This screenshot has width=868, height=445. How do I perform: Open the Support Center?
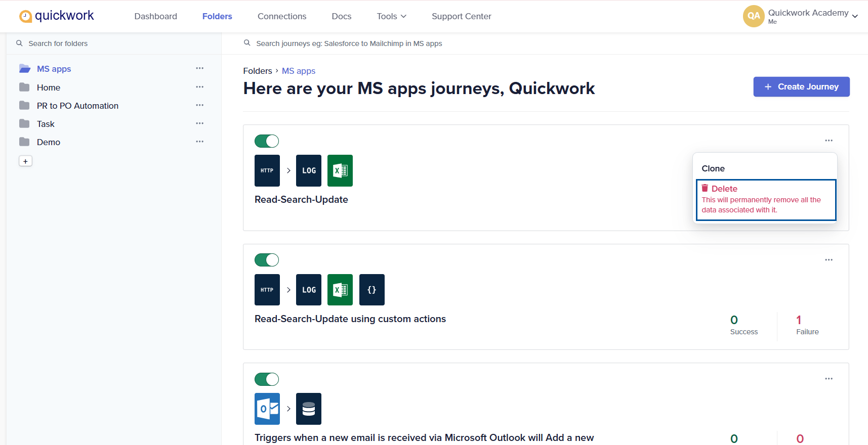462,16
